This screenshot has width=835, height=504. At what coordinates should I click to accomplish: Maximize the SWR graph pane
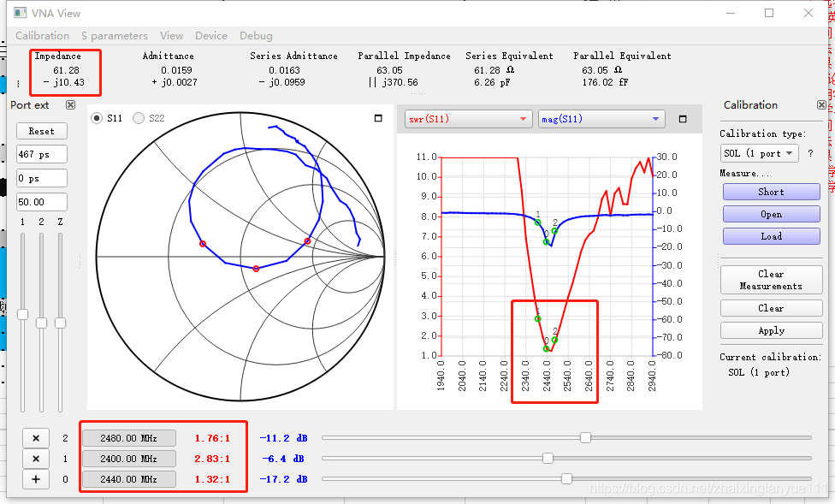click(x=683, y=119)
